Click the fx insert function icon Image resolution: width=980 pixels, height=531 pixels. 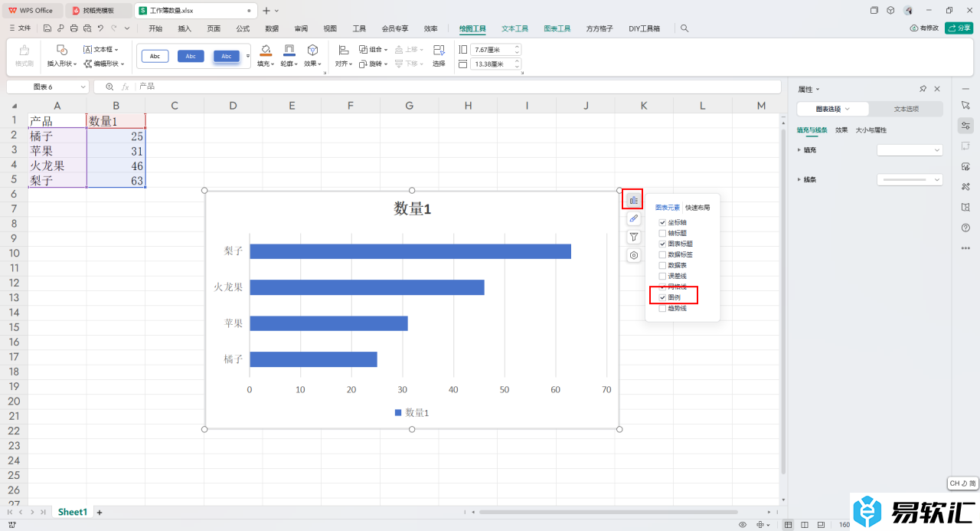point(126,87)
